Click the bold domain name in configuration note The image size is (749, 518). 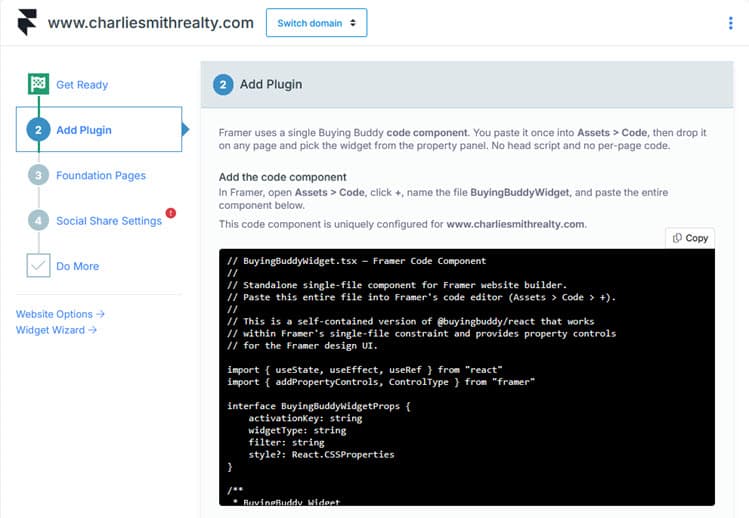[x=515, y=224]
